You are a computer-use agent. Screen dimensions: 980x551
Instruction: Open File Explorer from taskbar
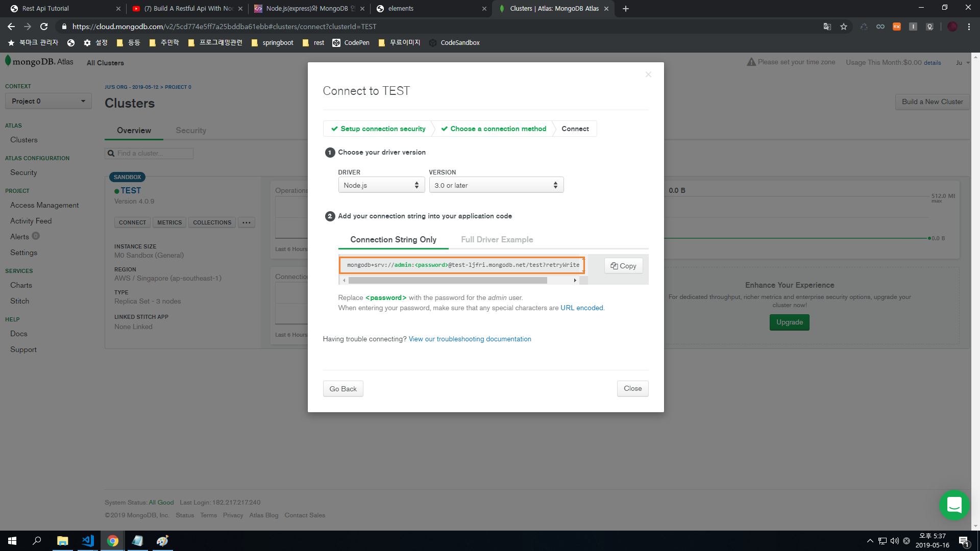[x=62, y=541]
